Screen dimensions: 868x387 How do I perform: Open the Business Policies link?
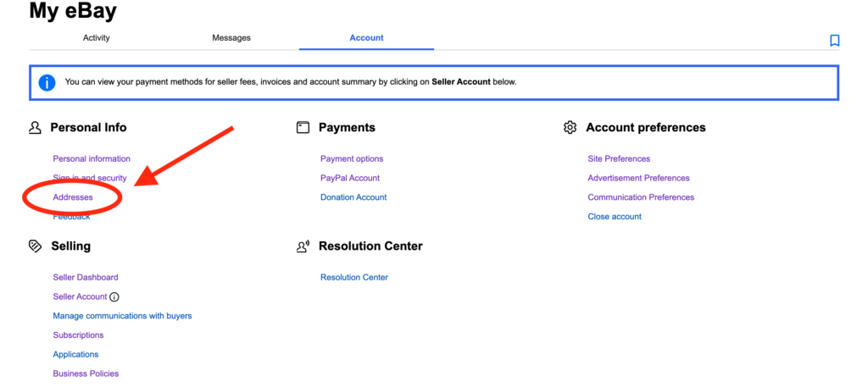(x=86, y=374)
